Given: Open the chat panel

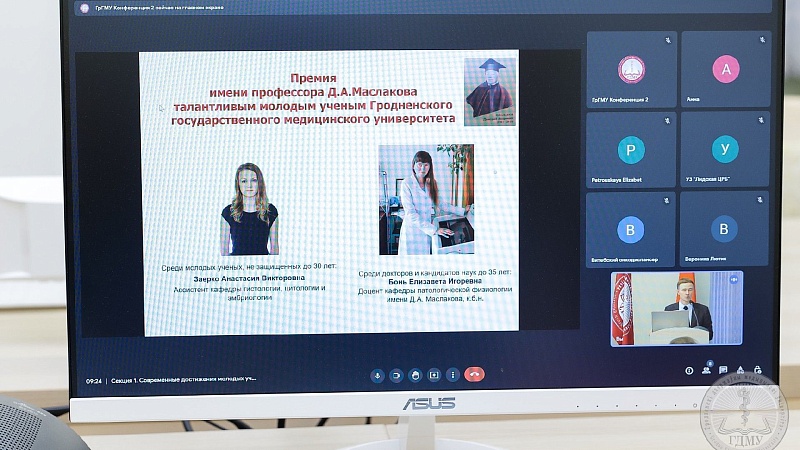Looking at the screenshot, I should [x=723, y=370].
